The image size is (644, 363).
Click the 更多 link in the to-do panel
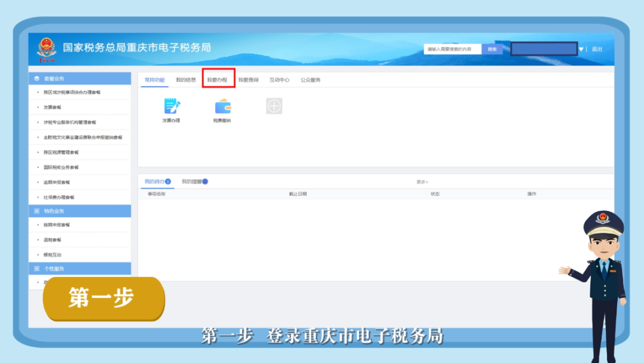pyautogui.click(x=422, y=181)
